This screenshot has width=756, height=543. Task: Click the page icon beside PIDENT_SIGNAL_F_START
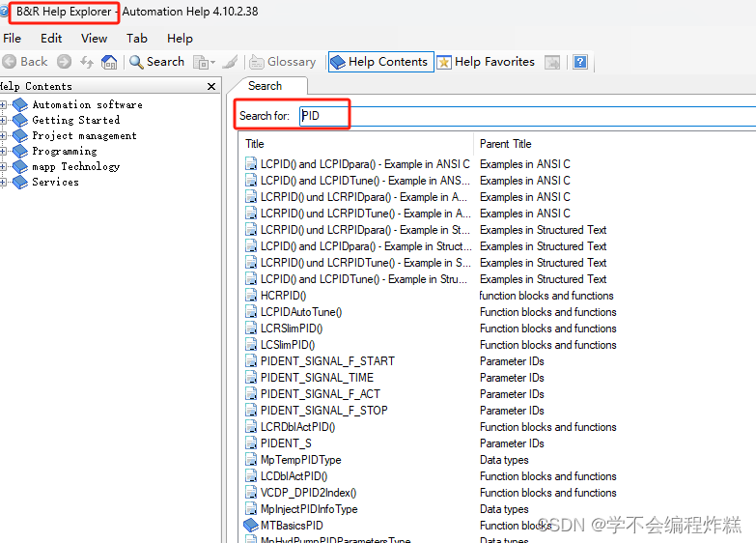point(251,360)
